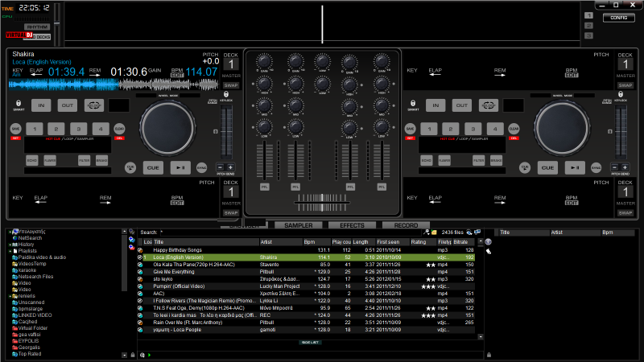Click song list scroll-up arrow
The height and width of the screenshot is (362, 644).
(x=481, y=241)
